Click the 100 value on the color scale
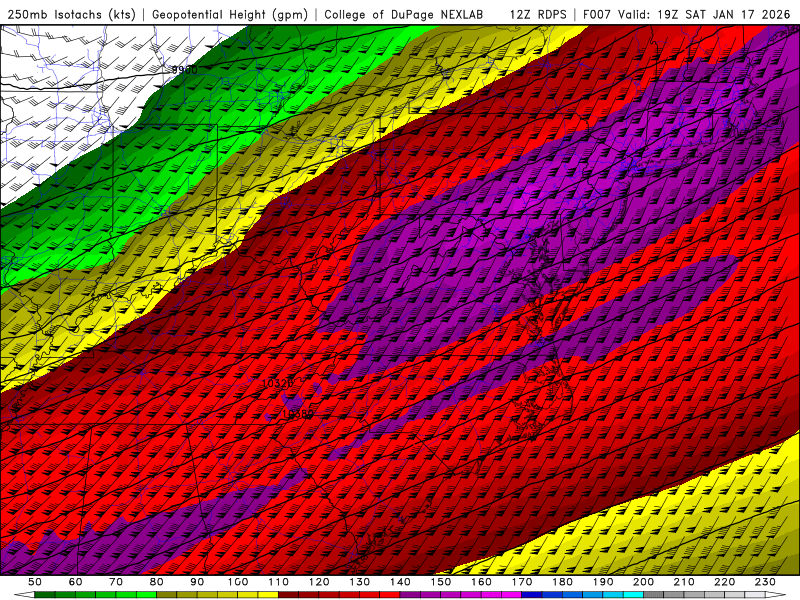This screenshot has height=600, width=800. click(x=238, y=582)
